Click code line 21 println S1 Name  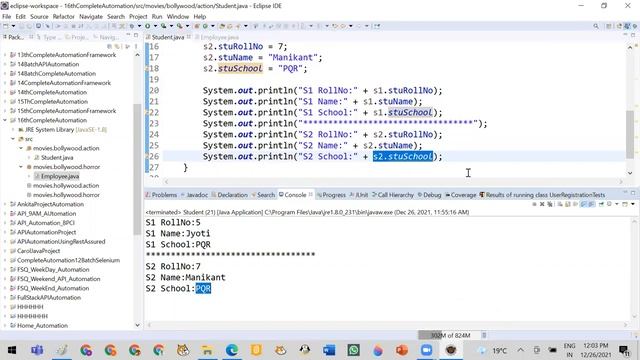312,101
